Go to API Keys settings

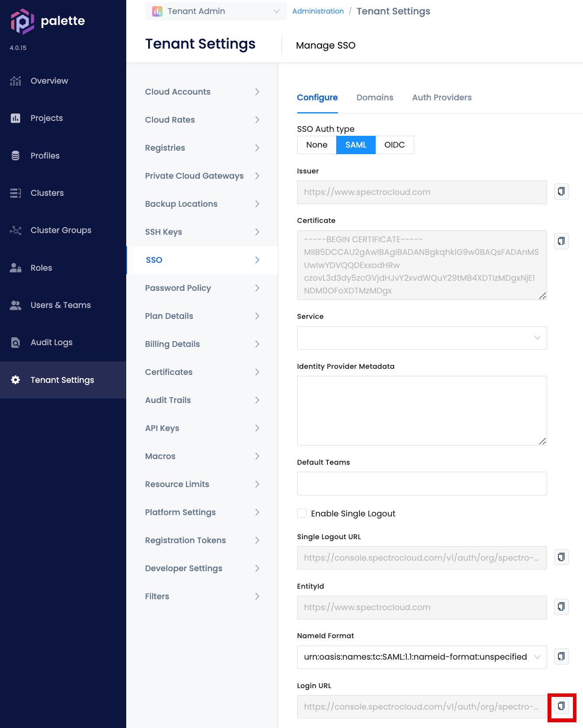(203, 428)
